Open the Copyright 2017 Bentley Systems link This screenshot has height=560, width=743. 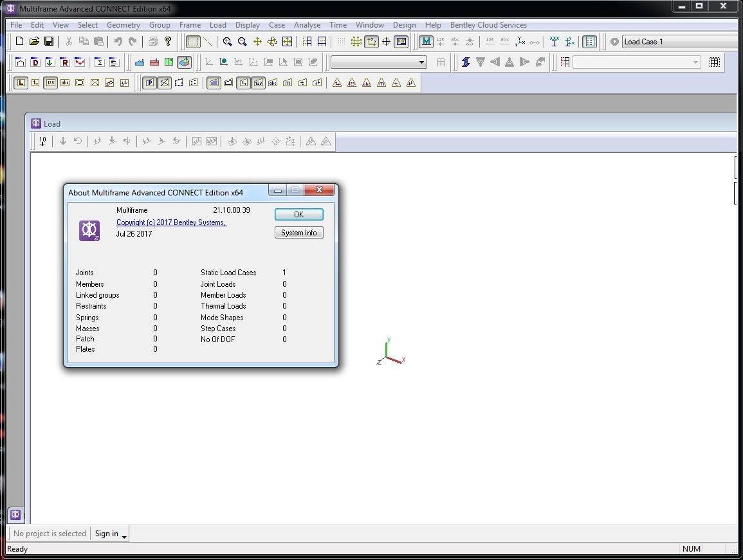[x=172, y=222]
